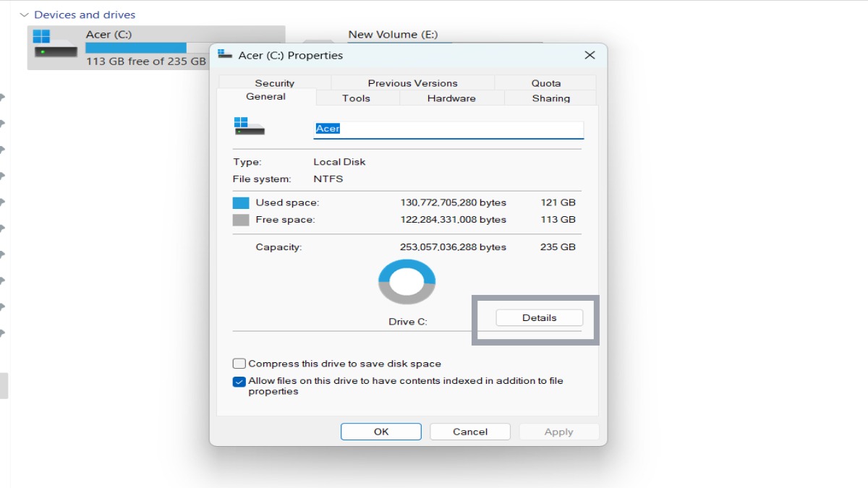Click the drive name field containing Acer
This screenshot has width=868, height=488.
pyautogui.click(x=448, y=129)
